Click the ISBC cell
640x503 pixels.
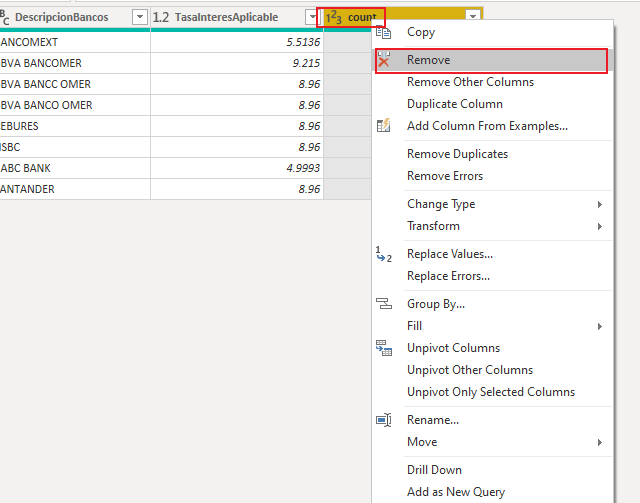tap(75, 147)
